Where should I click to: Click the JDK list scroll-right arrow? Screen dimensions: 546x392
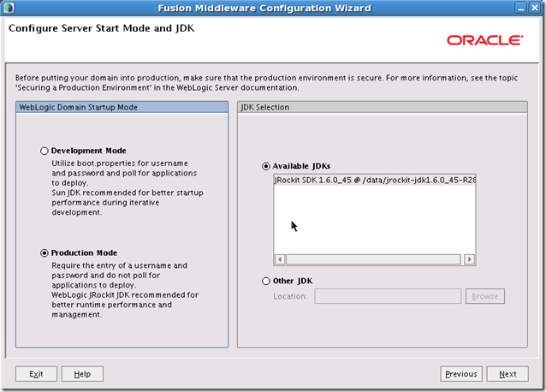(x=469, y=259)
